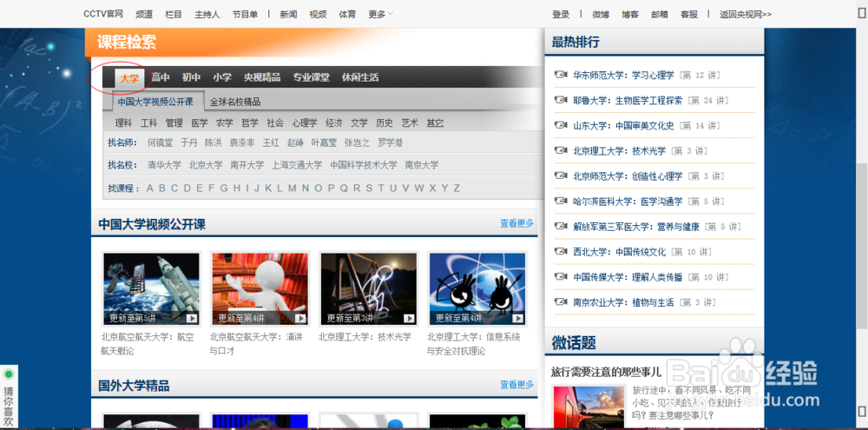Open ranking entry 南京农业大学：植物与生活
Viewport: 868px width, 430px height.
click(623, 302)
